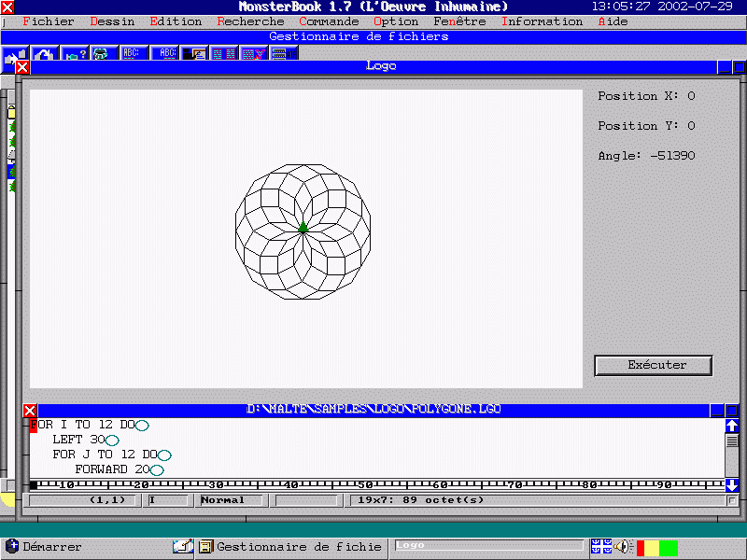
Task: Switch to Gestionnaire de fichiers in taskbar
Action: point(289,547)
